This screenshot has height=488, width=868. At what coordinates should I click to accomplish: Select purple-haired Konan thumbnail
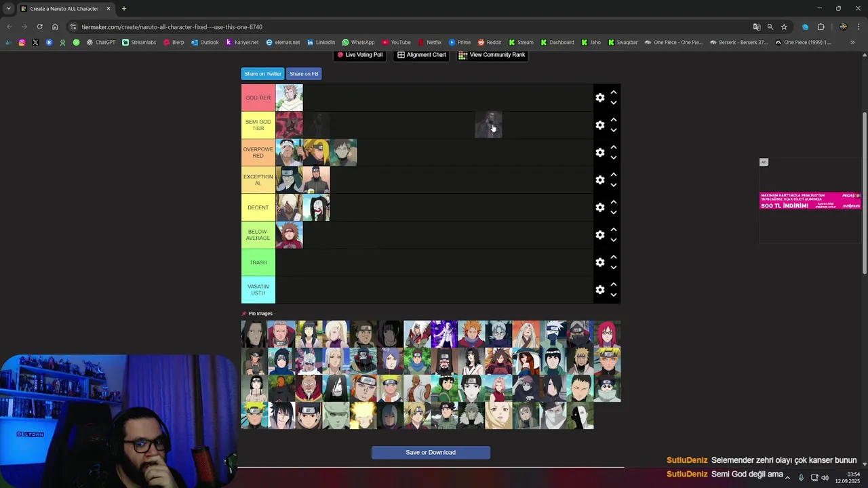point(391,361)
